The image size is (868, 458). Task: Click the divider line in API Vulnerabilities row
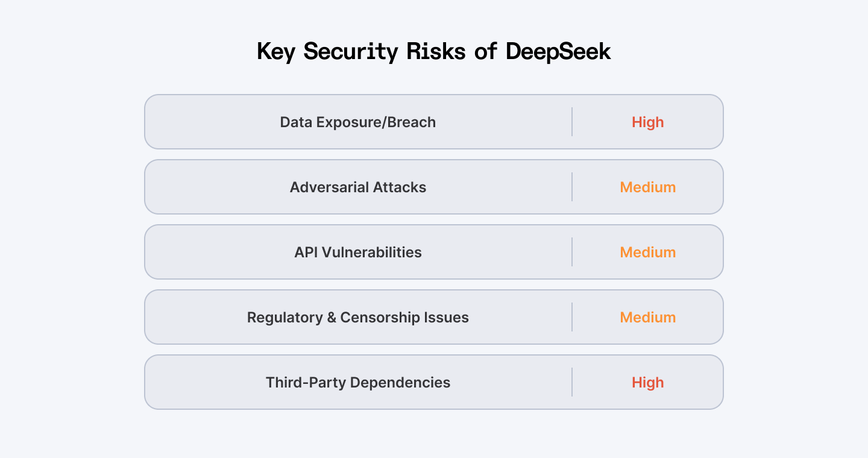[x=572, y=252]
